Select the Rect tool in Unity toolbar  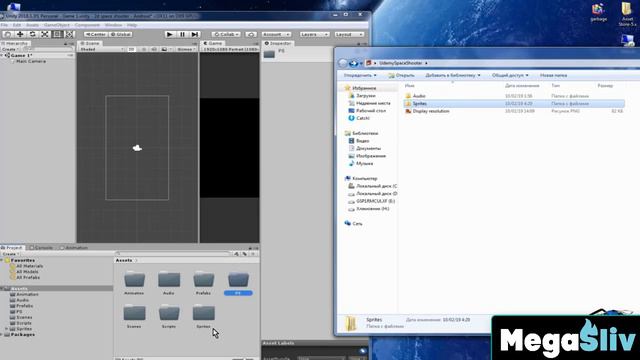(x=57, y=34)
